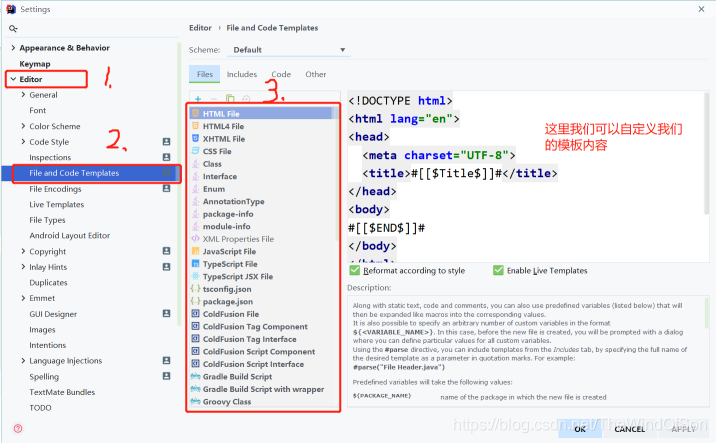
Task: Click the help question mark icon
Action: click(x=18, y=428)
